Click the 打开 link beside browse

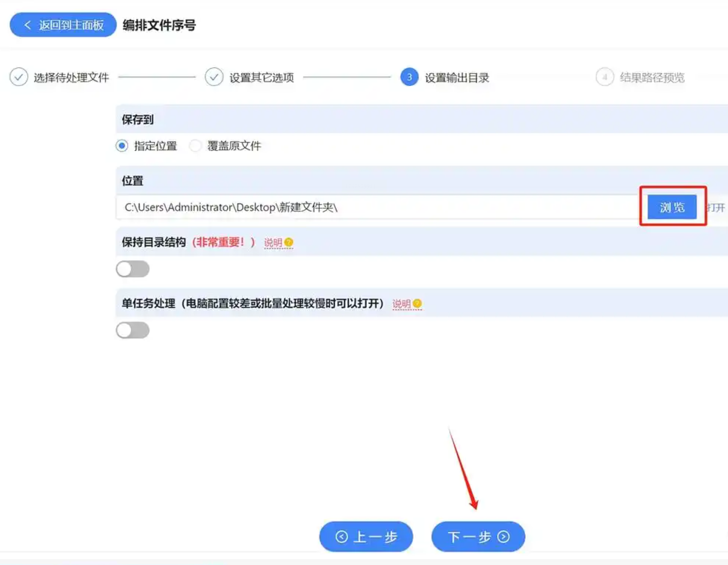(716, 208)
